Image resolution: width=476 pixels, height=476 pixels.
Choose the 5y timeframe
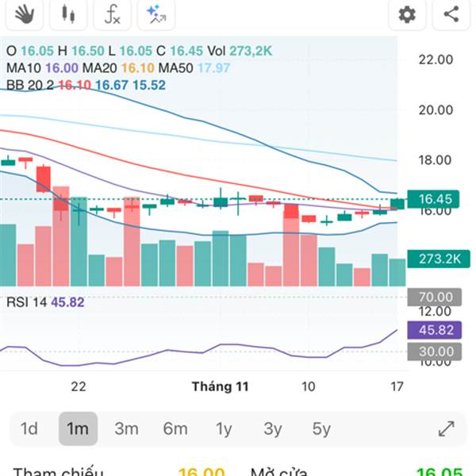tap(321, 429)
